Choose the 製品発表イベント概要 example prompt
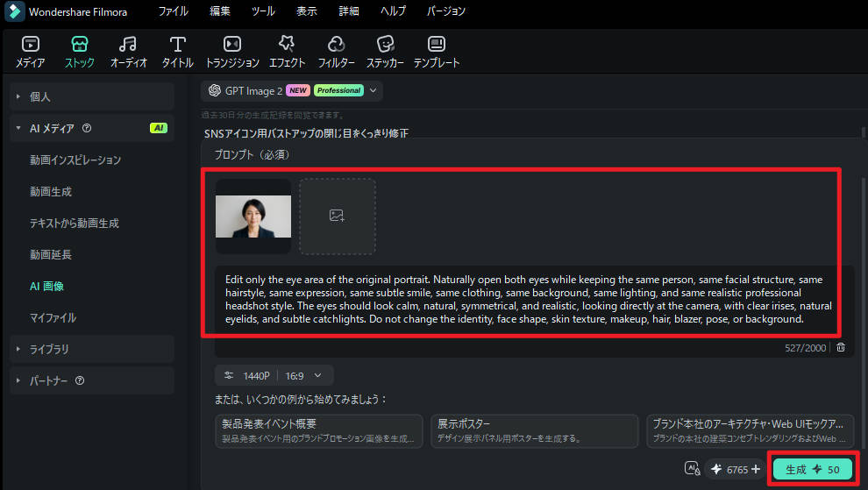This screenshot has width=868, height=490. (x=319, y=430)
